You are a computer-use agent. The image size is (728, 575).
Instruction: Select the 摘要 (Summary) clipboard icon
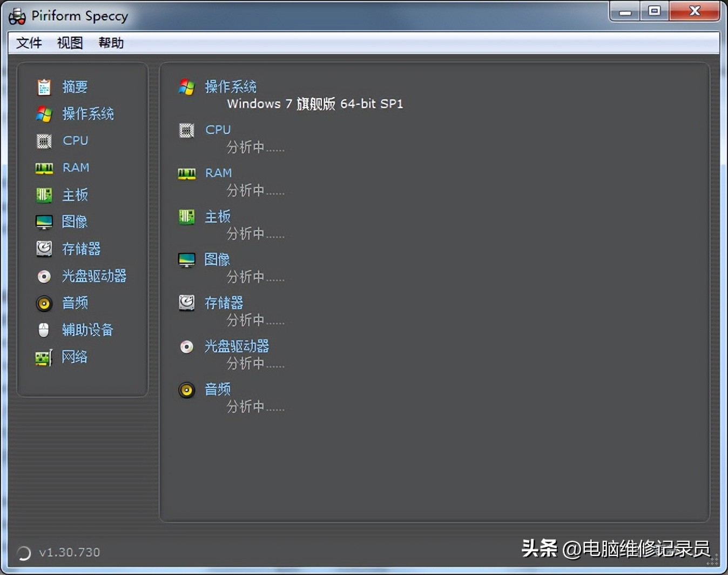click(x=44, y=86)
